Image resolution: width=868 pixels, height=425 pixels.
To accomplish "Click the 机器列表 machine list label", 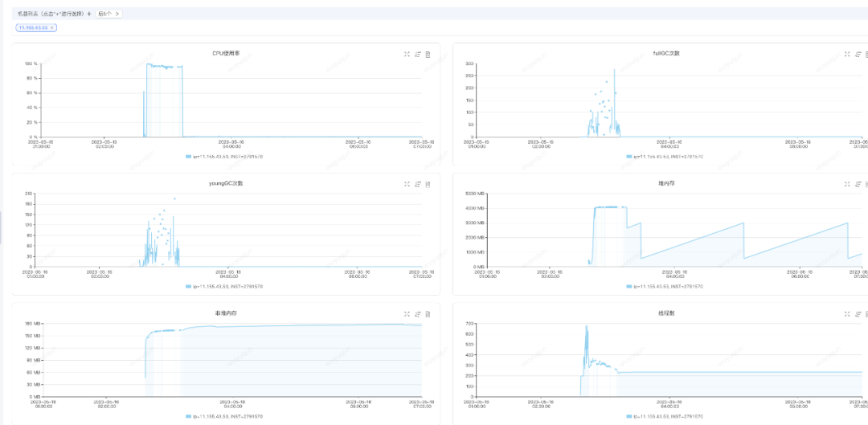I will (51, 14).
